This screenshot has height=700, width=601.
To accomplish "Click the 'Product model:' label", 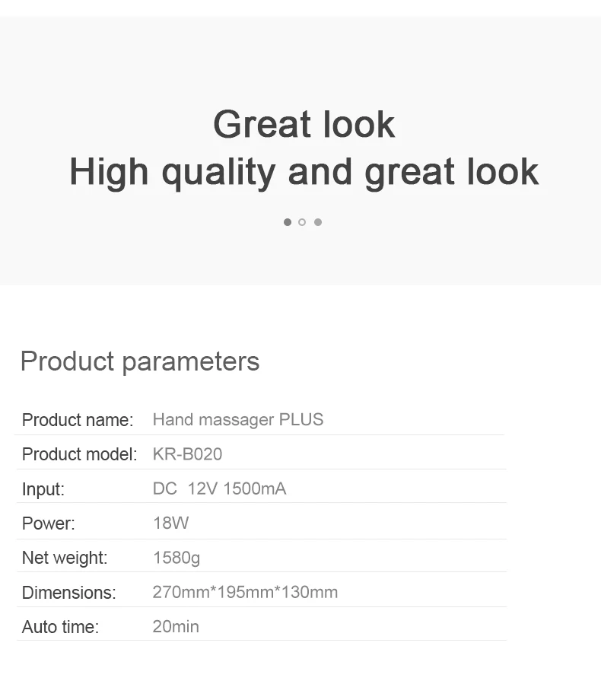I will pos(79,454).
